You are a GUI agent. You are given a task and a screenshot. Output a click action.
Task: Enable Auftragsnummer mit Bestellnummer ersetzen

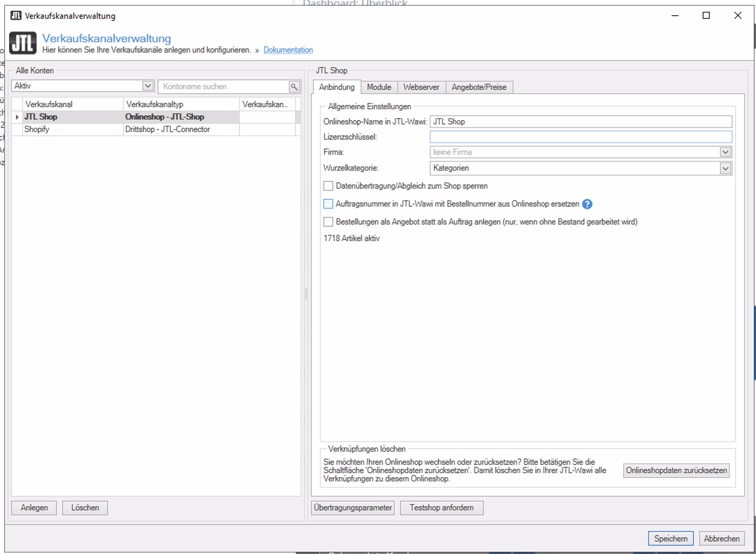(x=328, y=204)
